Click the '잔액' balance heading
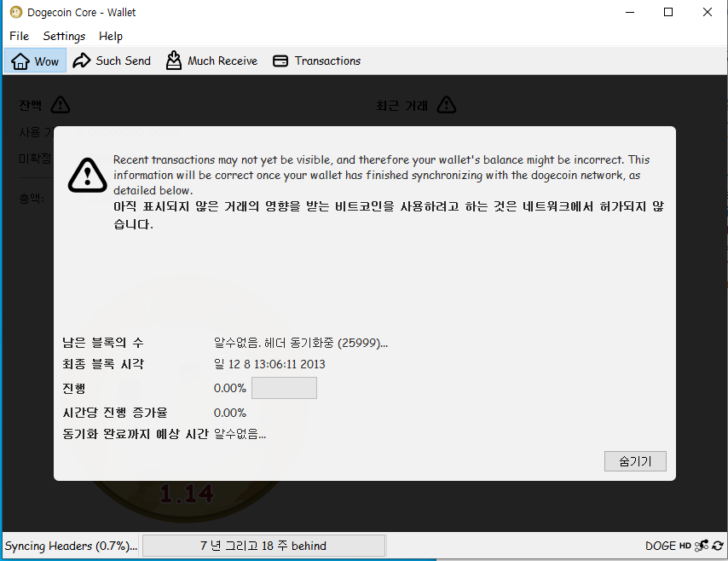 30,106
